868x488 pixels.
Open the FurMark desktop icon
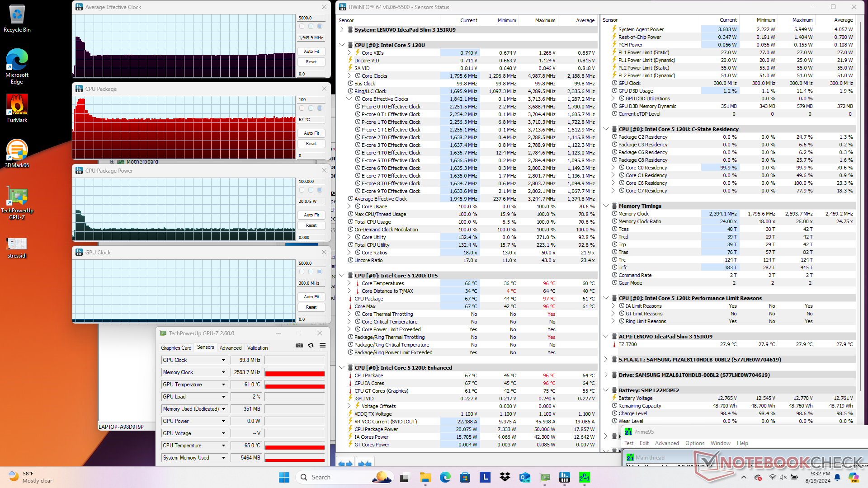(17, 108)
